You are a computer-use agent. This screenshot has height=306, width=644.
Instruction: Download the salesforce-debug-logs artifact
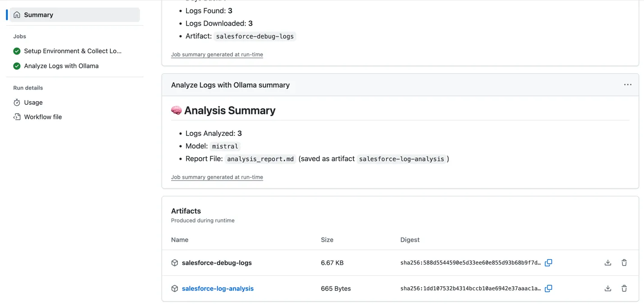point(608,263)
